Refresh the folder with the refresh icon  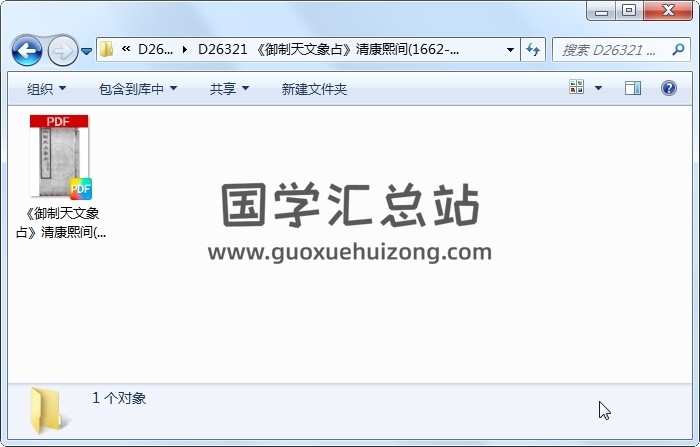(x=533, y=50)
